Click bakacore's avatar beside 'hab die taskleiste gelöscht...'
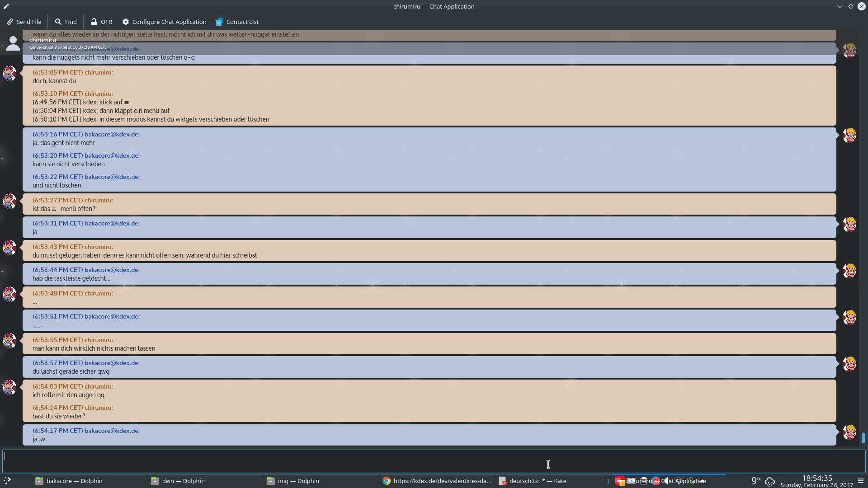The width and height of the screenshot is (868, 488). coord(849,271)
